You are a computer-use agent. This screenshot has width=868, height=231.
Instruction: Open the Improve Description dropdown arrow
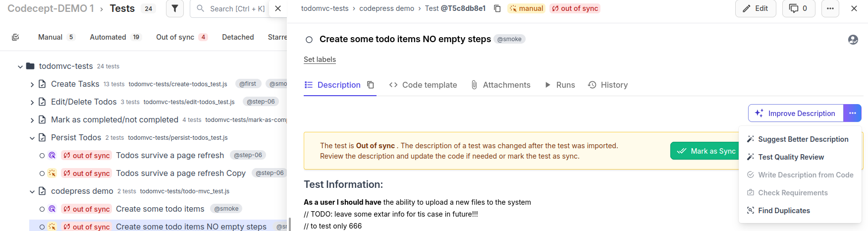coord(852,113)
